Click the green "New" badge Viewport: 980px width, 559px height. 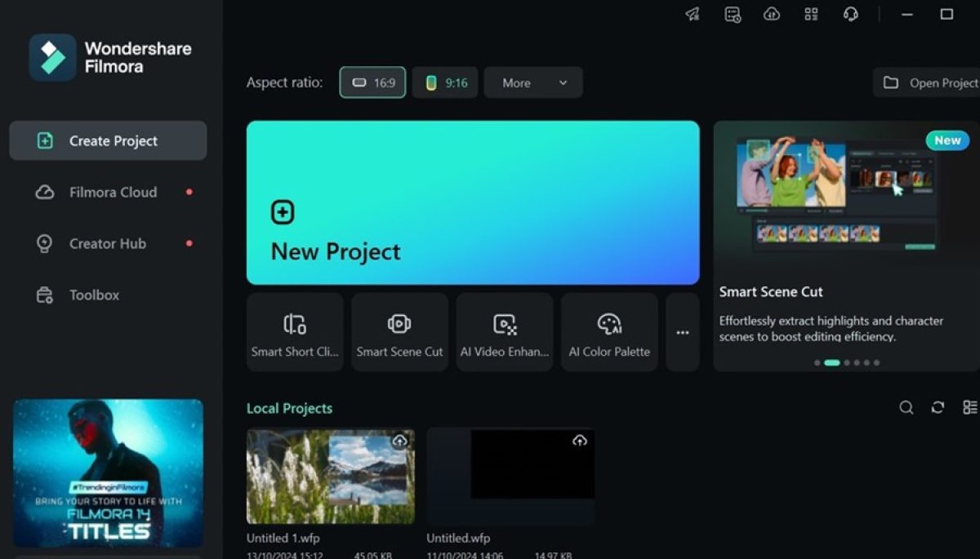[947, 140]
